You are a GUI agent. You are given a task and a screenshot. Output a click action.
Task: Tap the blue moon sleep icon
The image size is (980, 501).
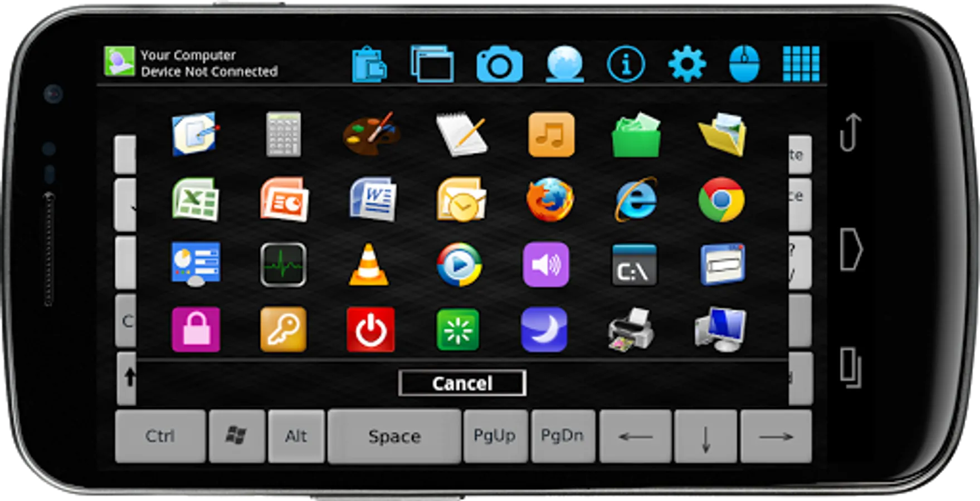[544, 330]
